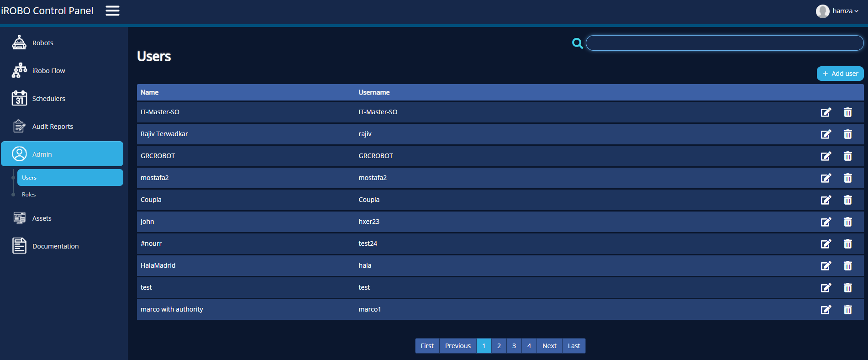Image resolution: width=868 pixels, height=360 pixels.
Task: Click the hamburger menu icon
Action: pyautogui.click(x=112, y=11)
